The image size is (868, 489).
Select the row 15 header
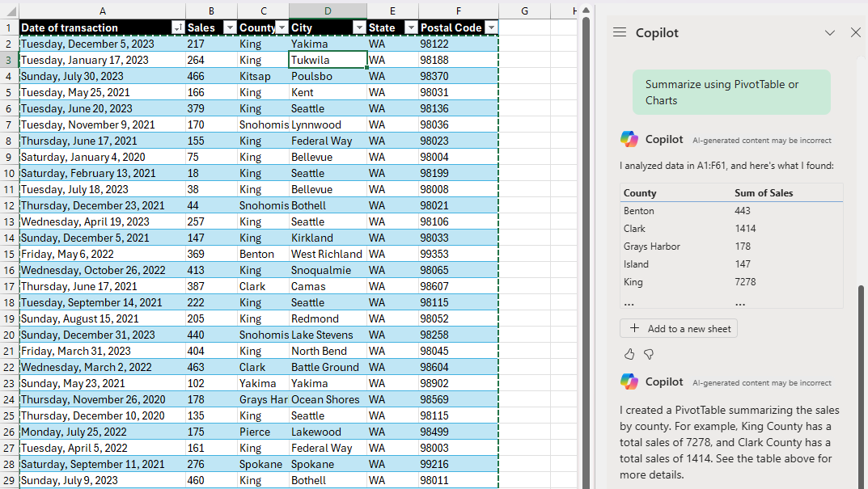coord(8,254)
